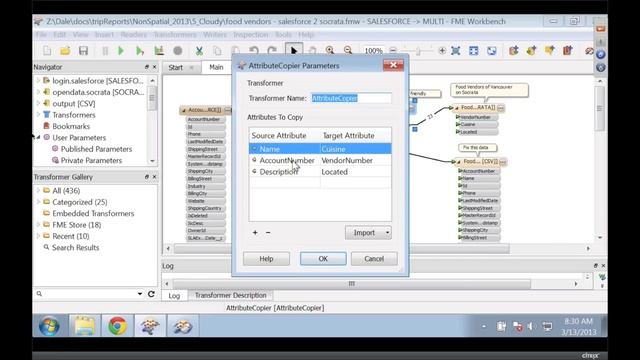Create a new workspace from toolbar
Image resolution: width=640 pixels, height=360 pixels.
click(47, 51)
